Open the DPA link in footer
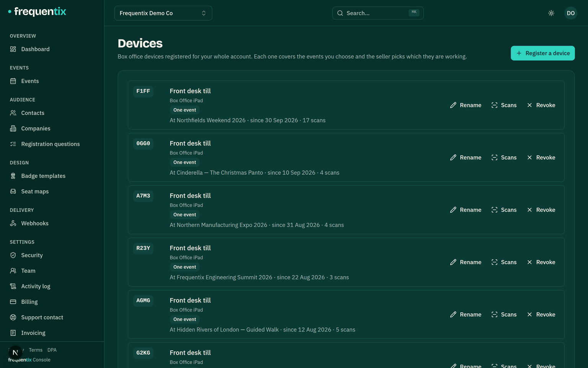Image resolution: width=588 pixels, height=368 pixels. pyautogui.click(x=52, y=350)
